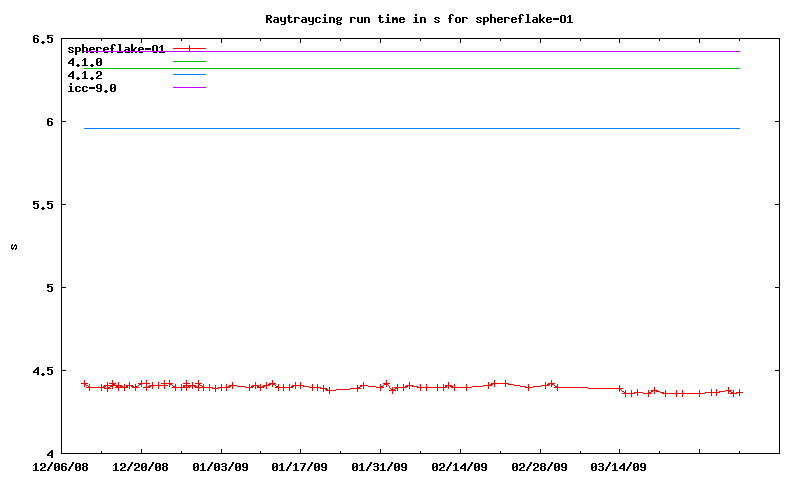Screen dimensions: 800x480
Task: Select the sphereflake-O1 legend label
Action: (116, 49)
